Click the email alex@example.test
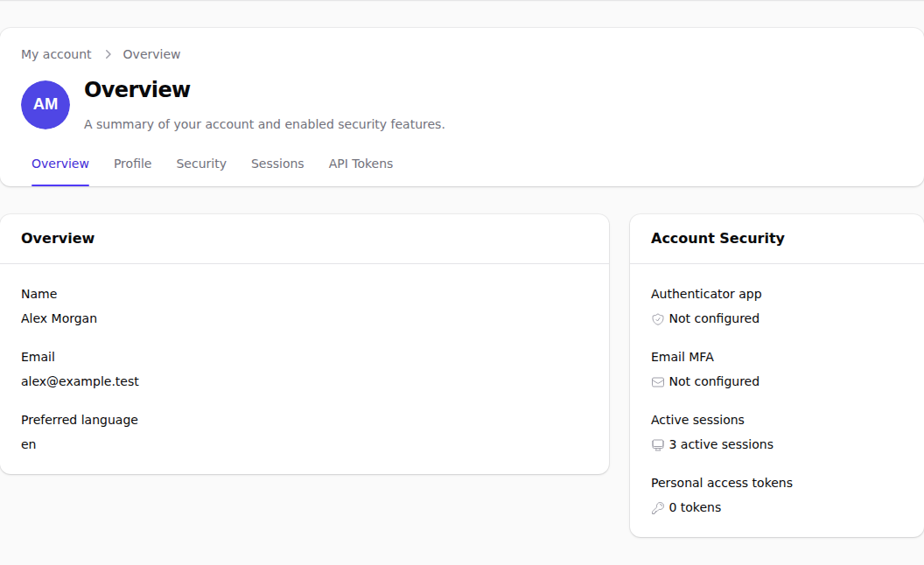 click(80, 382)
